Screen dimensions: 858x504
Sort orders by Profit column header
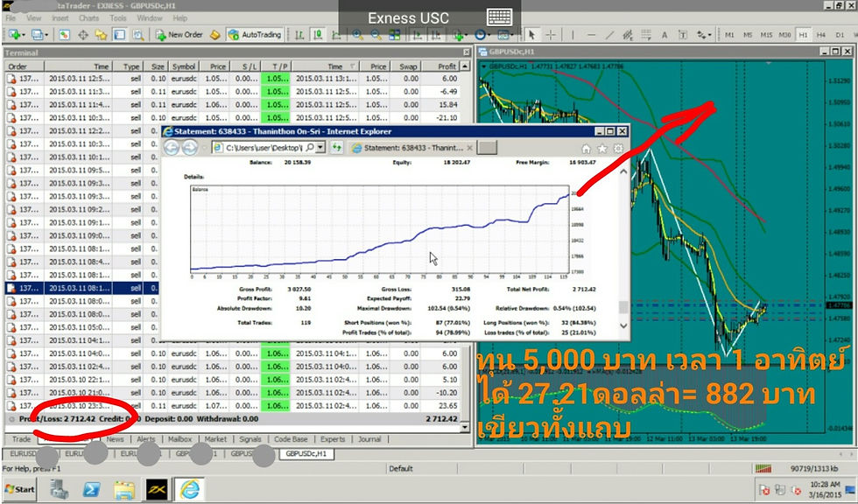(x=441, y=66)
